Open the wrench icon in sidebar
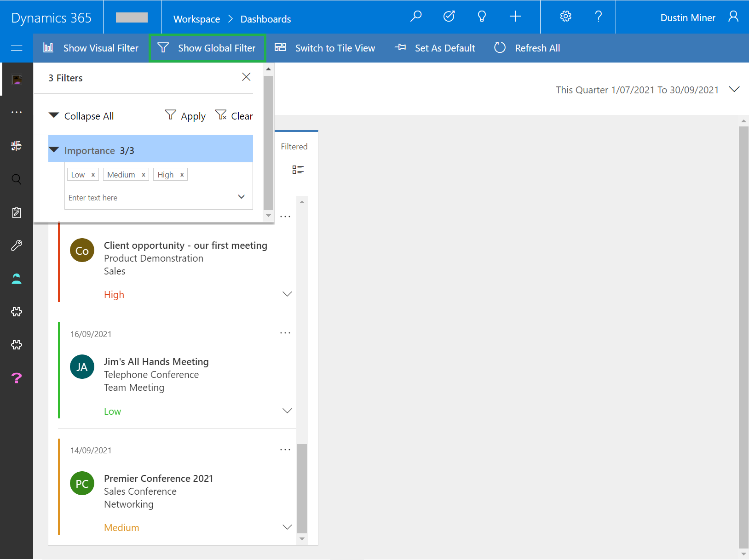749x560 pixels. point(17,246)
